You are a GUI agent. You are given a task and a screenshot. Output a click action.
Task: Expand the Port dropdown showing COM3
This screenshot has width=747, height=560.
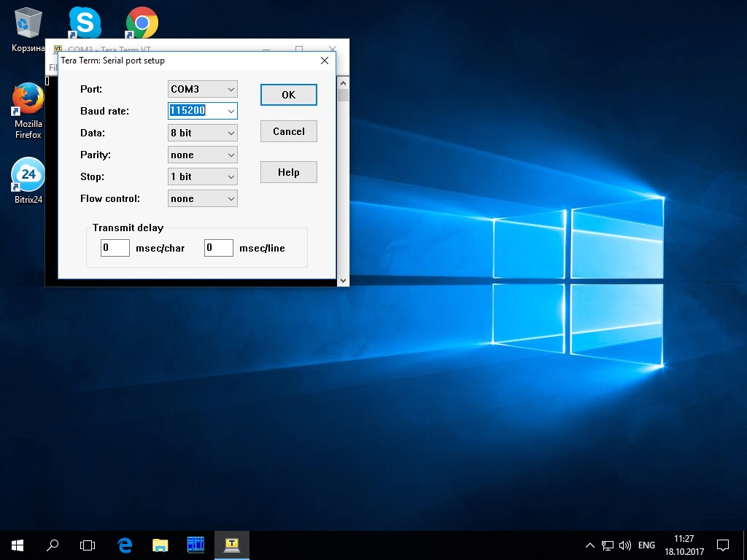click(203, 89)
